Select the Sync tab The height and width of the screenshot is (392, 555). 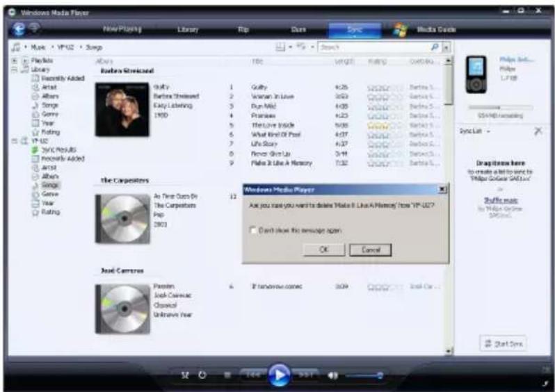[354, 30]
